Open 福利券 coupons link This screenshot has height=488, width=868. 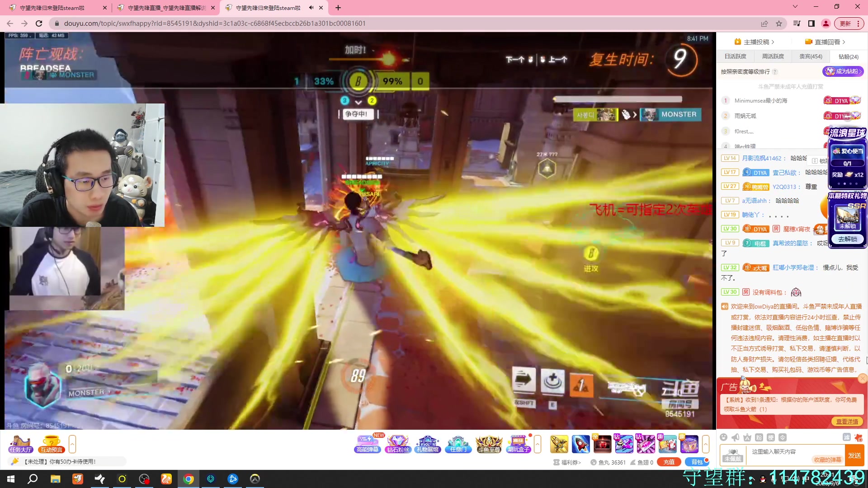(567, 462)
